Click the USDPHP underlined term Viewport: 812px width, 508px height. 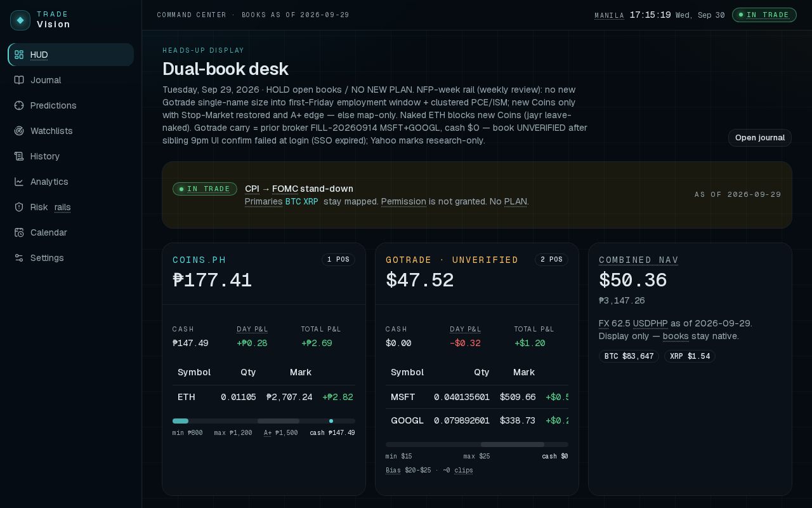tap(650, 323)
